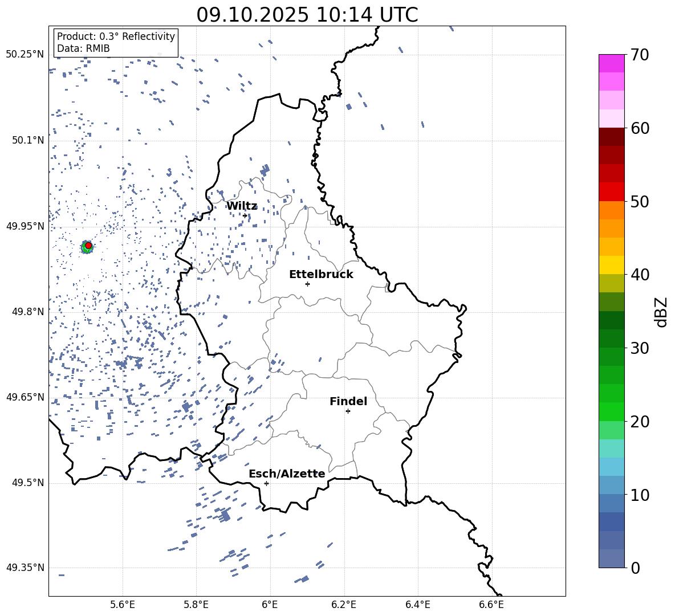Click the 10 tick on the colorbar
The width and height of the screenshot is (675, 616).
coord(640,495)
